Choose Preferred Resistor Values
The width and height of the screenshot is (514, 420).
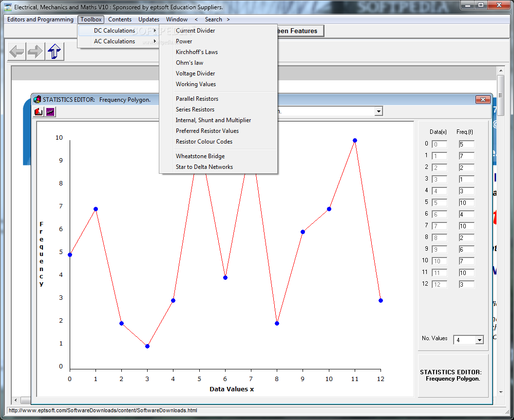tap(218, 130)
